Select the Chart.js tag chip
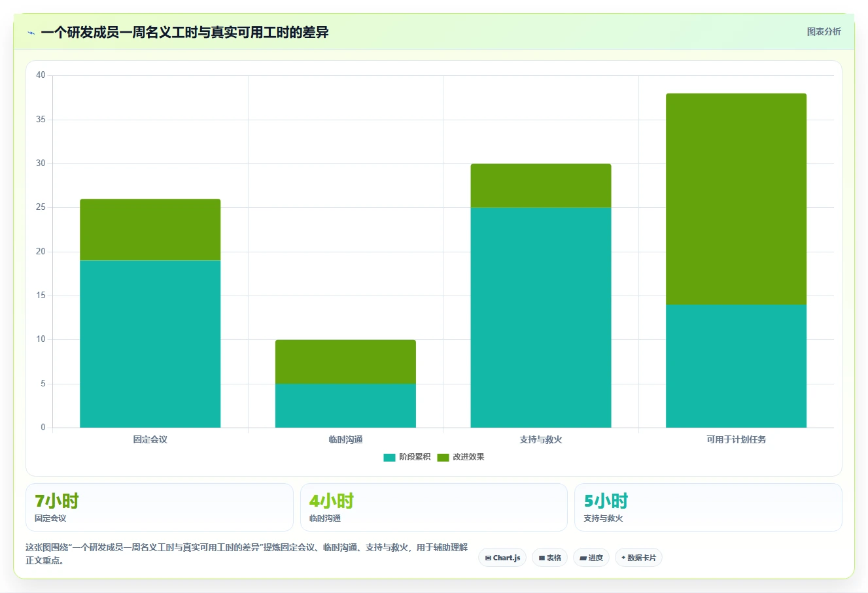This screenshot has width=868, height=593. [502, 558]
